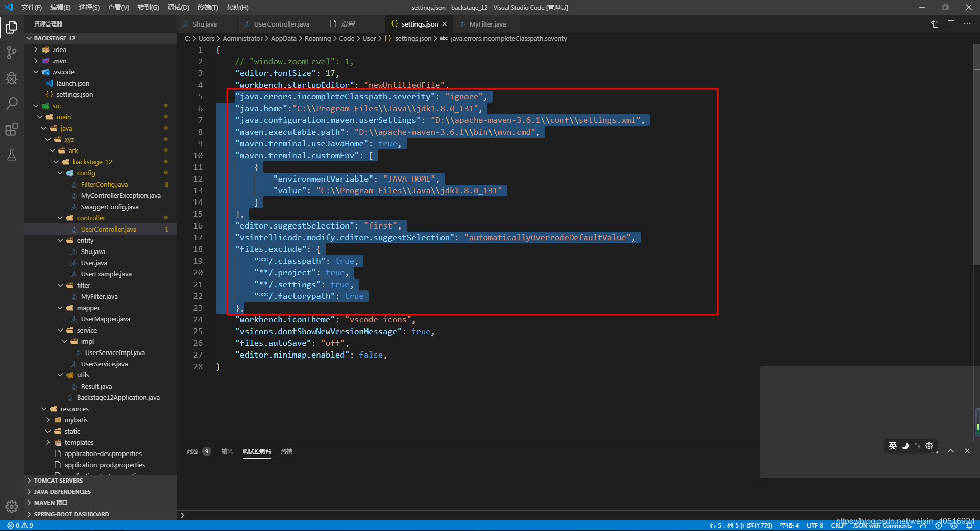Open the 调试(D) menu

tap(178, 7)
